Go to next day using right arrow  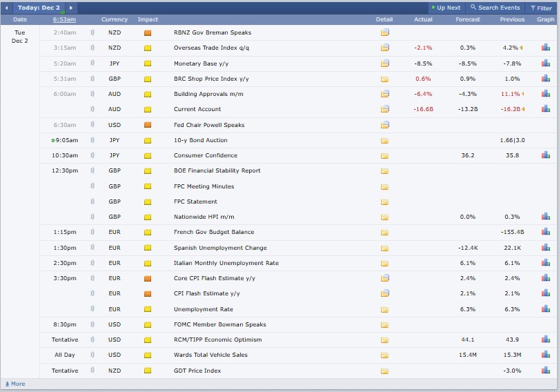pos(70,8)
